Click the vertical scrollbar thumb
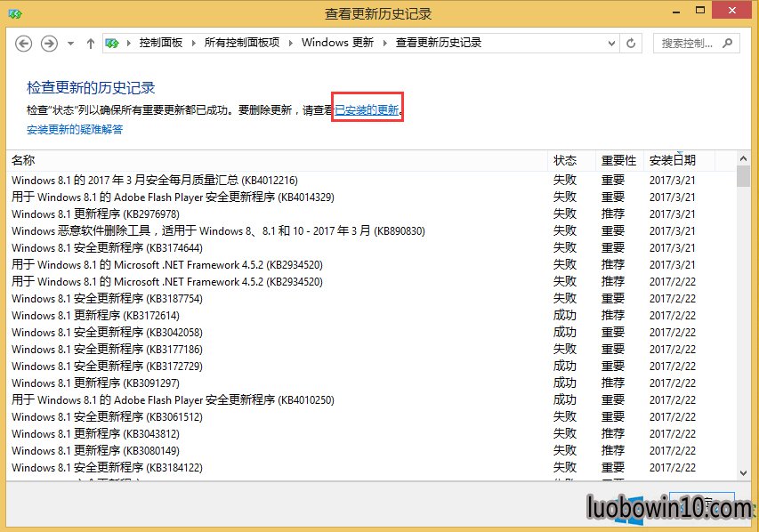Image resolution: width=759 pixels, height=532 pixels. point(744,176)
